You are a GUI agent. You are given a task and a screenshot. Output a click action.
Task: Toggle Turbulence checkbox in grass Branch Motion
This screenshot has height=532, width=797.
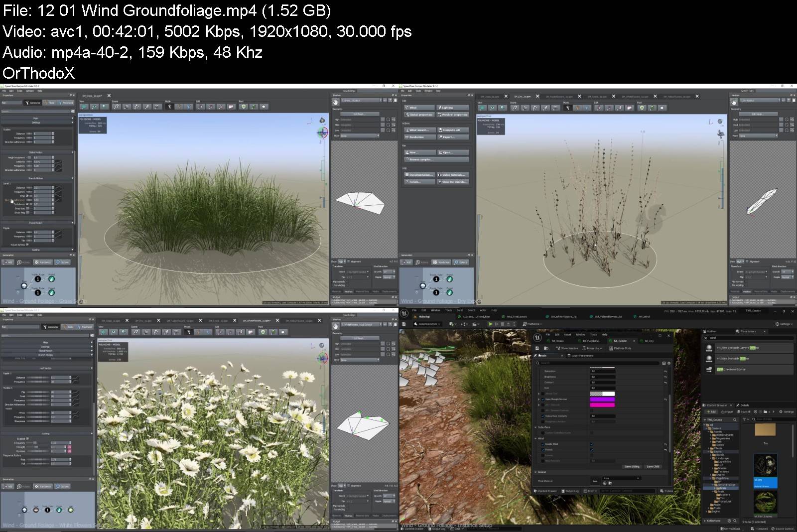(28, 204)
